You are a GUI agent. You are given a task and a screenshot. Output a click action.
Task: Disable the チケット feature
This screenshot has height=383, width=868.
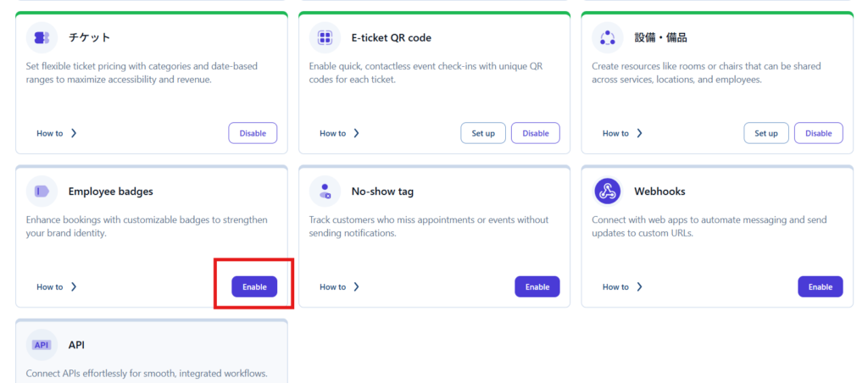(x=253, y=133)
